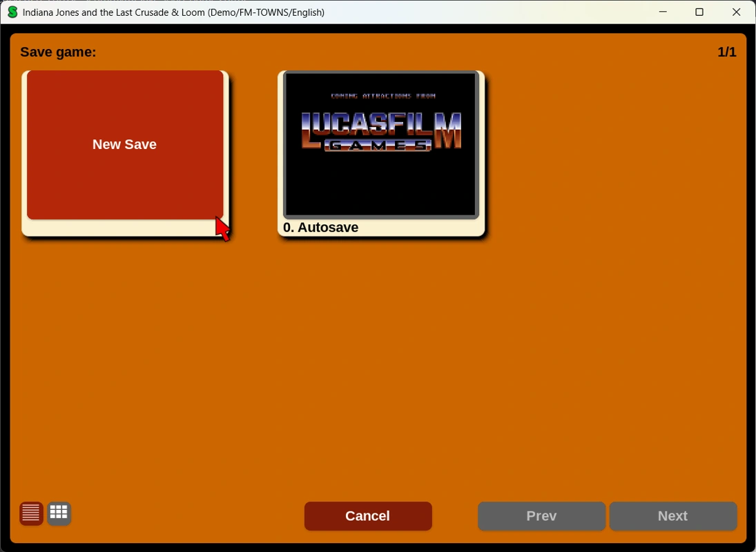Switch to grid view layout
Image resolution: width=756 pixels, height=552 pixels.
coord(59,513)
